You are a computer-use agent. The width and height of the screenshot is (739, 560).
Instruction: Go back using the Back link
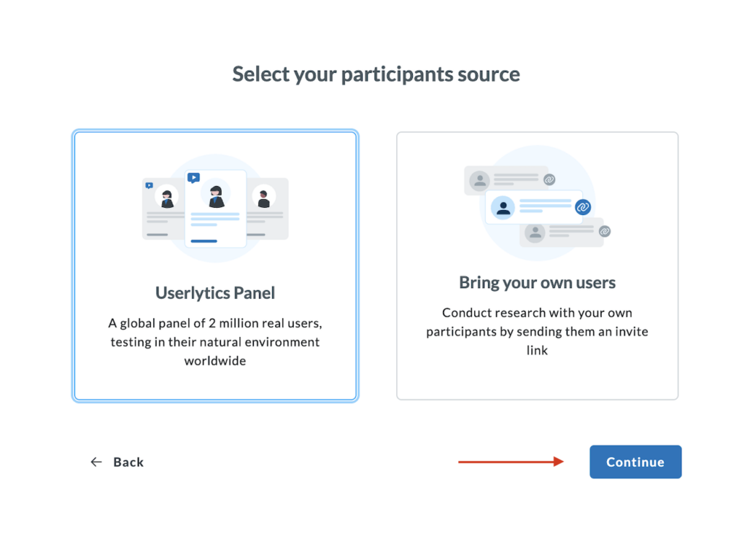coord(128,462)
